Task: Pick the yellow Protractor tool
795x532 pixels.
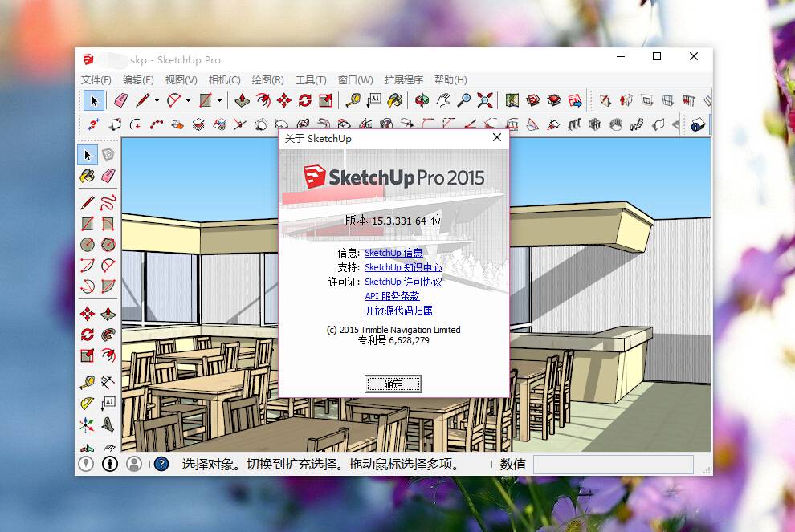Action: pyautogui.click(x=88, y=404)
